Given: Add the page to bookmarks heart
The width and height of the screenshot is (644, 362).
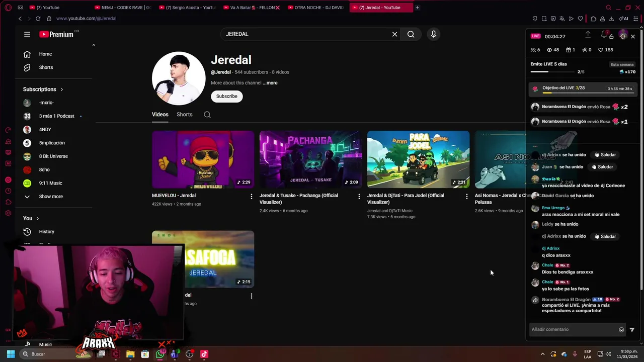Looking at the screenshot, I should coord(580,19).
